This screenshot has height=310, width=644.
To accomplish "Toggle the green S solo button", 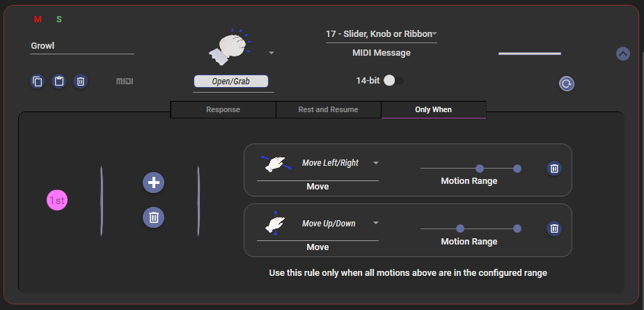I will tap(58, 20).
